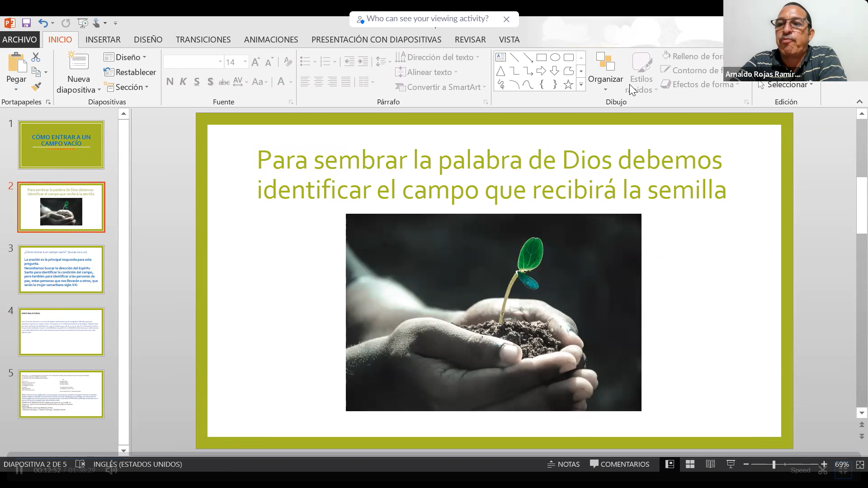Open the ARCHIVO menu

click(19, 40)
